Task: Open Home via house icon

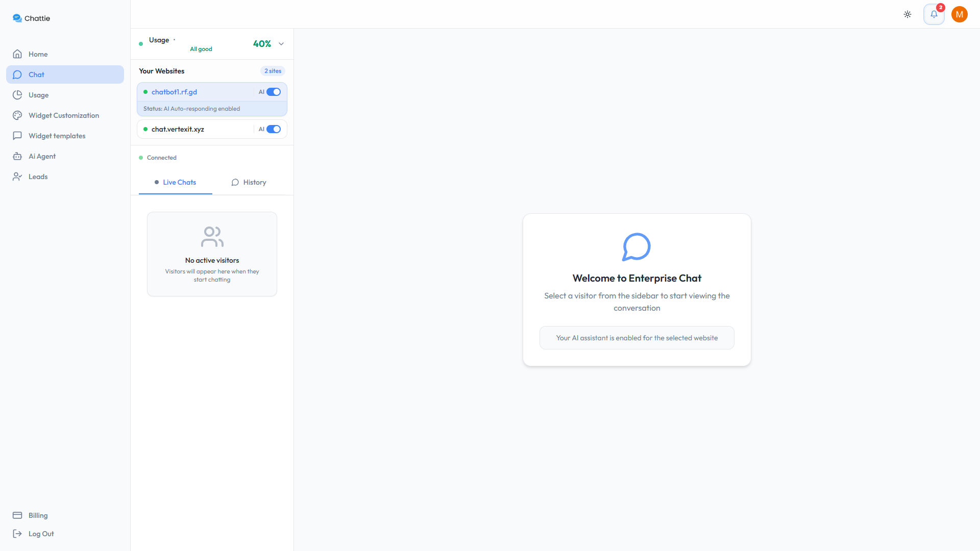Action: [x=17, y=54]
